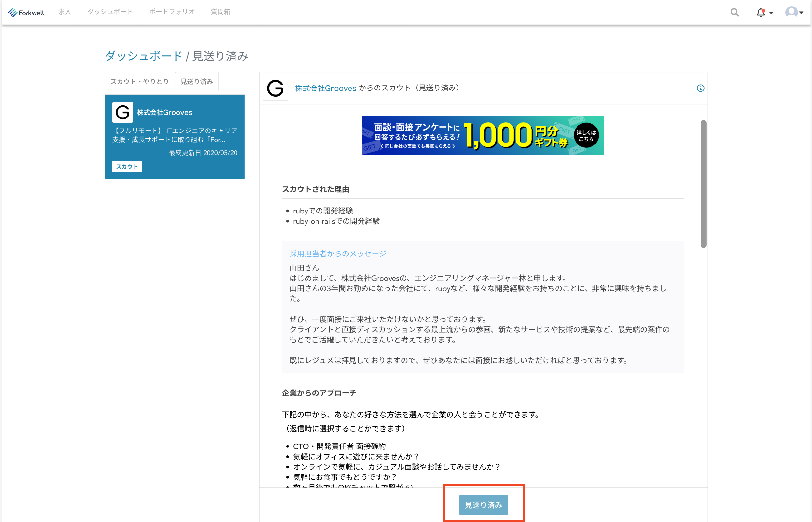Screen dimensions: 812x522
Task: Click the Grooves logo in scout header
Action: pos(276,88)
